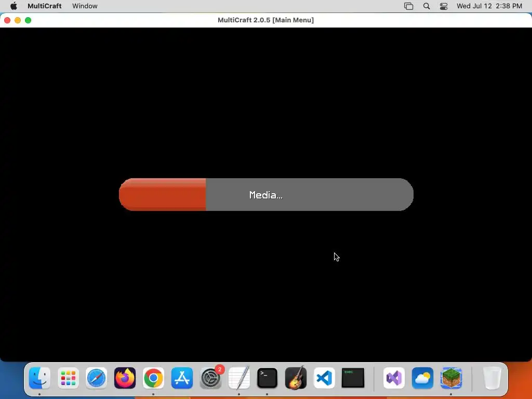Open the Weather app in dock
Image resolution: width=532 pixels, height=399 pixels.
coord(422,378)
